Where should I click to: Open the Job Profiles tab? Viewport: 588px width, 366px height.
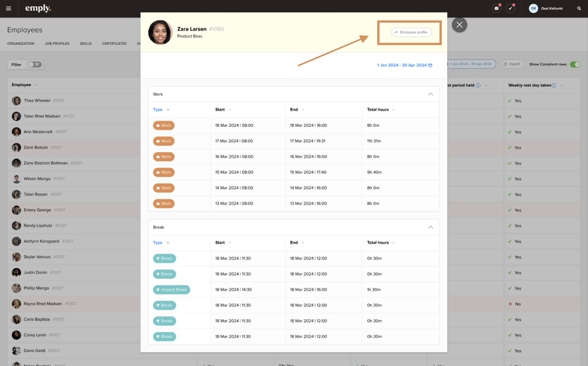coord(57,44)
